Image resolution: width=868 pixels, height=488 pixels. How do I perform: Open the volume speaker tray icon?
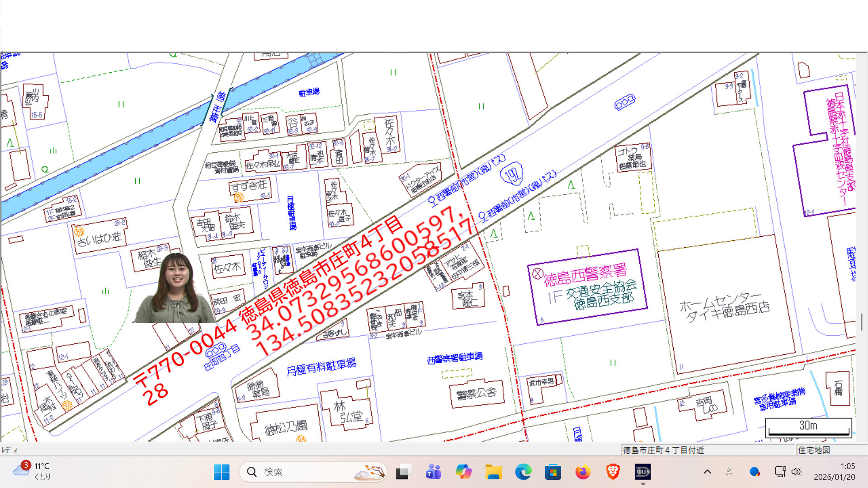coord(797,472)
